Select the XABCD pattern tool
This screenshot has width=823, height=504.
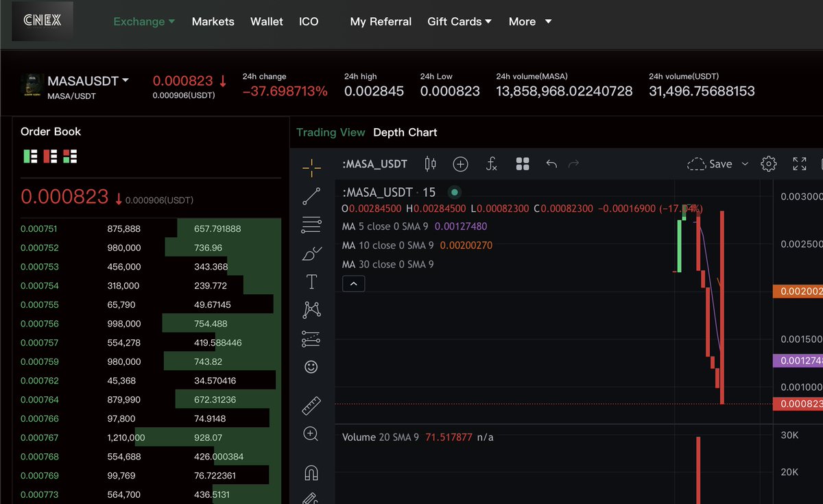tap(311, 310)
